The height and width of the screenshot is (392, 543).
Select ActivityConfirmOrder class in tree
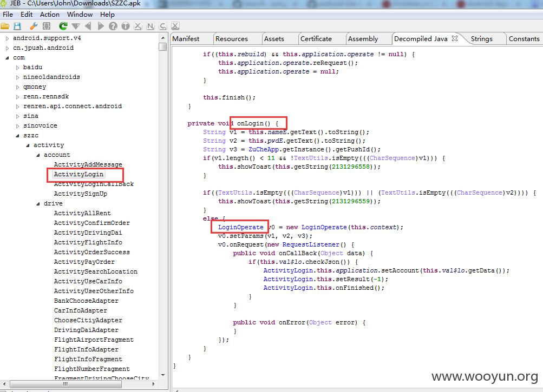point(92,223)
